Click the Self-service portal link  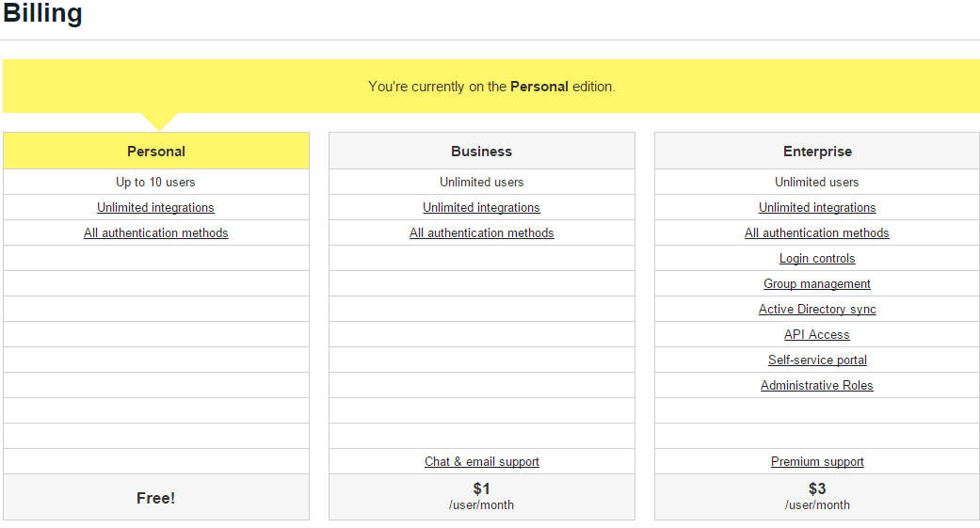(817, 360)
